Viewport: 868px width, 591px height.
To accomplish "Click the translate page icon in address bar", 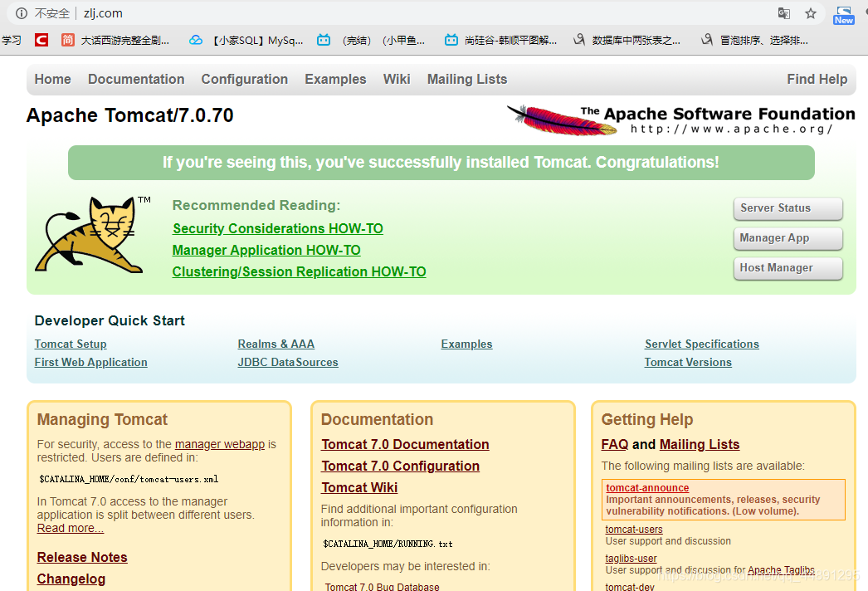I will 784,13.
